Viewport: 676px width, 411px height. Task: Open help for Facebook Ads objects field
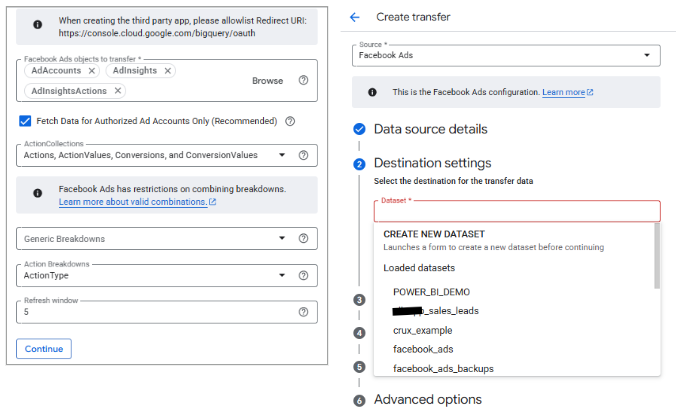(303, 81)
